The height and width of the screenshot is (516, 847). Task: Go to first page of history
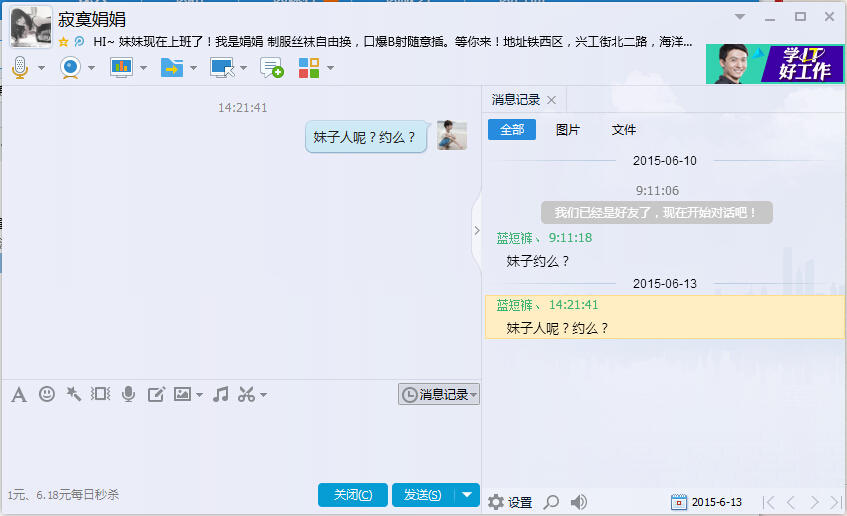(769, 502)
